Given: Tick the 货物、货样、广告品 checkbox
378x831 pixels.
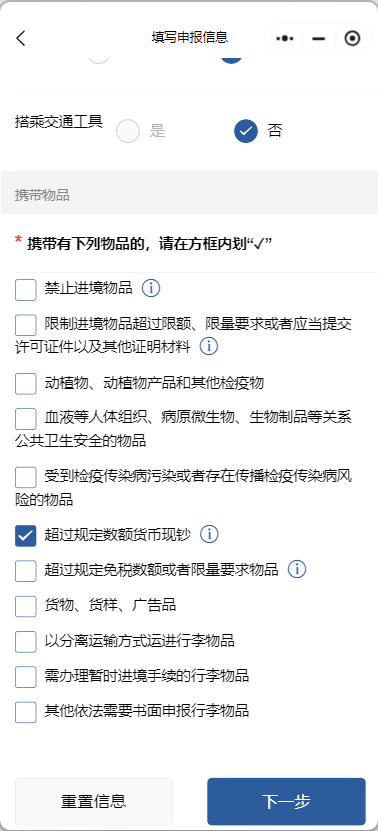Looking at the screenshot, I should click(x=25, y=606).
